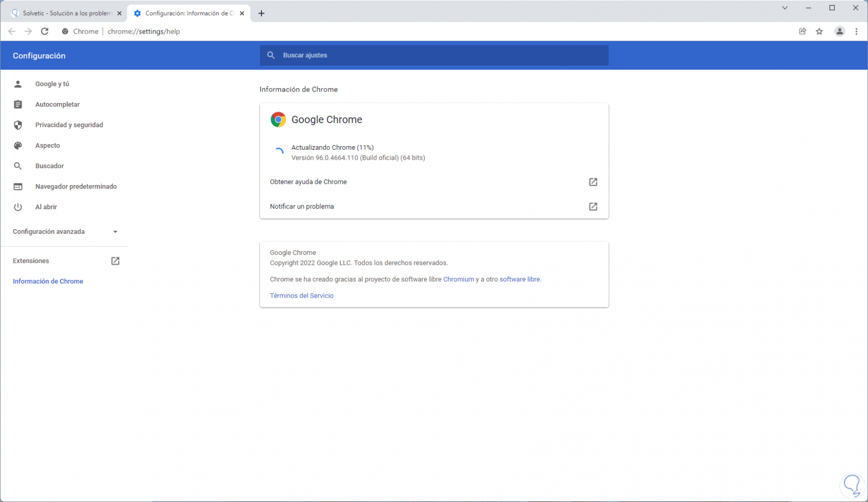Click the search magnifier icon in settings

click(271, 55)
